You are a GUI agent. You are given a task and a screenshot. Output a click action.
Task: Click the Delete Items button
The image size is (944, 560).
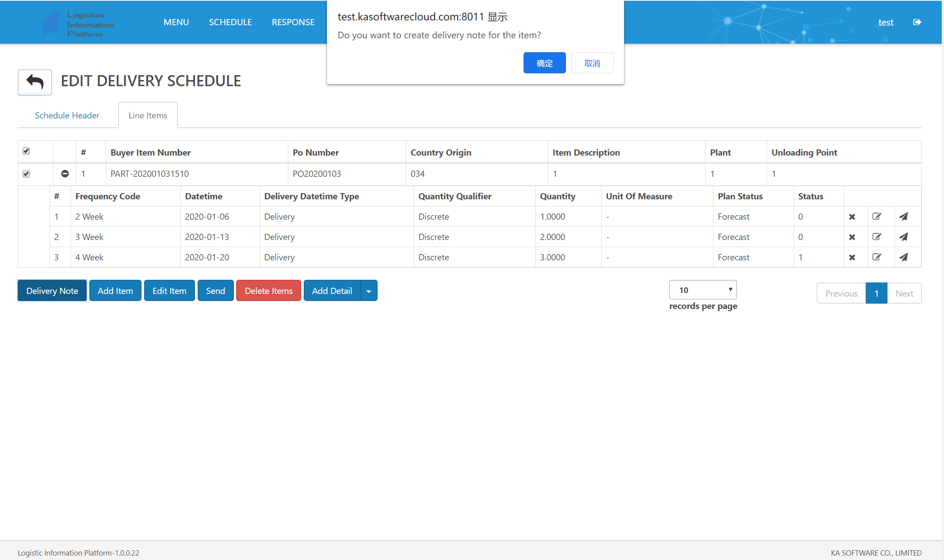coord(268,291)
